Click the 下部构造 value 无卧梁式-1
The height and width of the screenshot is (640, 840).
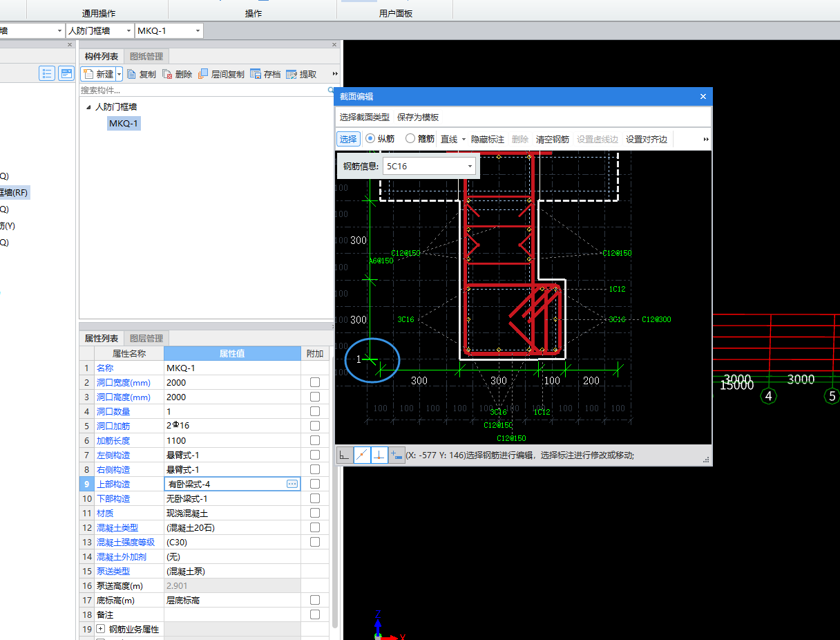tap(232, 498)
